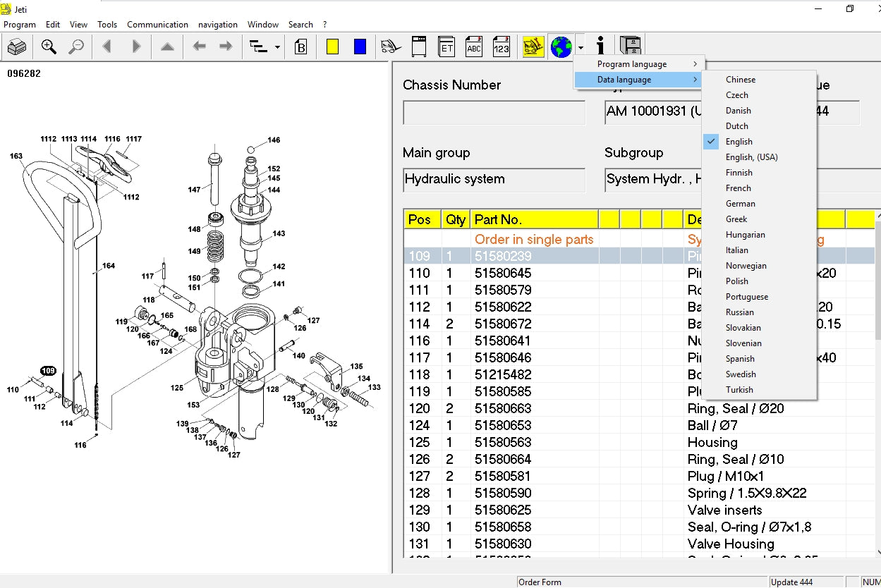Click the zoom in magnifier icon

click(x=49, y=47)
